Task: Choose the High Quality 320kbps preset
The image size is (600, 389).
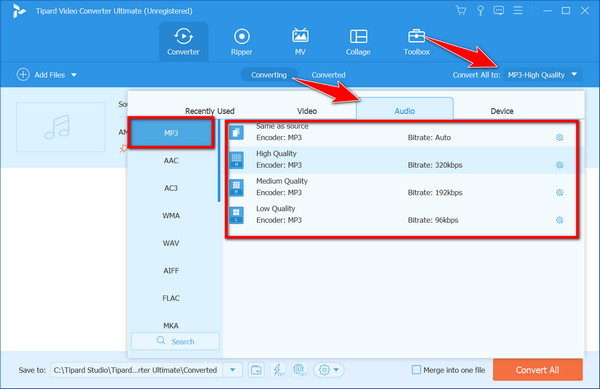Action: [402, 160]
